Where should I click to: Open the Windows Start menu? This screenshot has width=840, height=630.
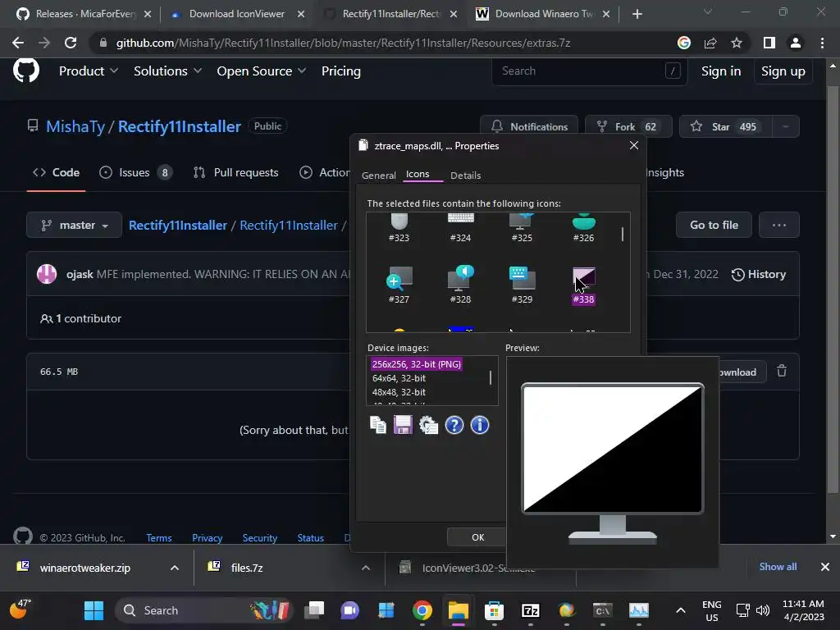click(x=94, y=610)
